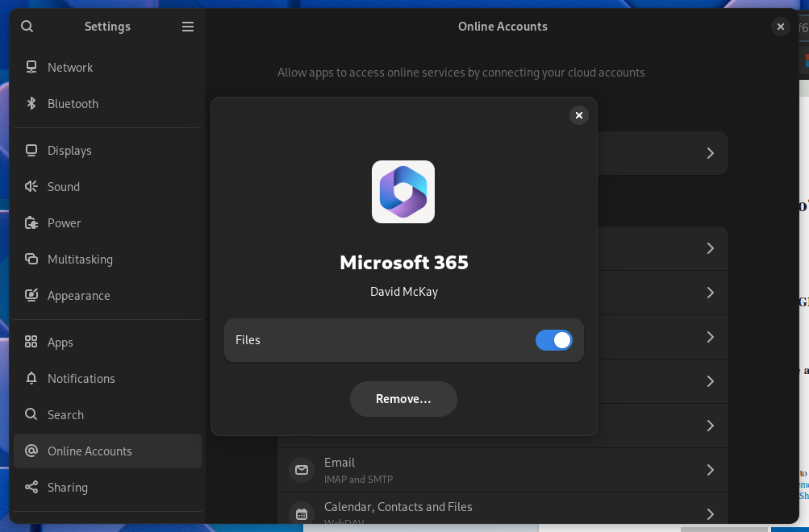
Task: Click the Files row label
Action: pyautogui.click(x=248, y=340)
